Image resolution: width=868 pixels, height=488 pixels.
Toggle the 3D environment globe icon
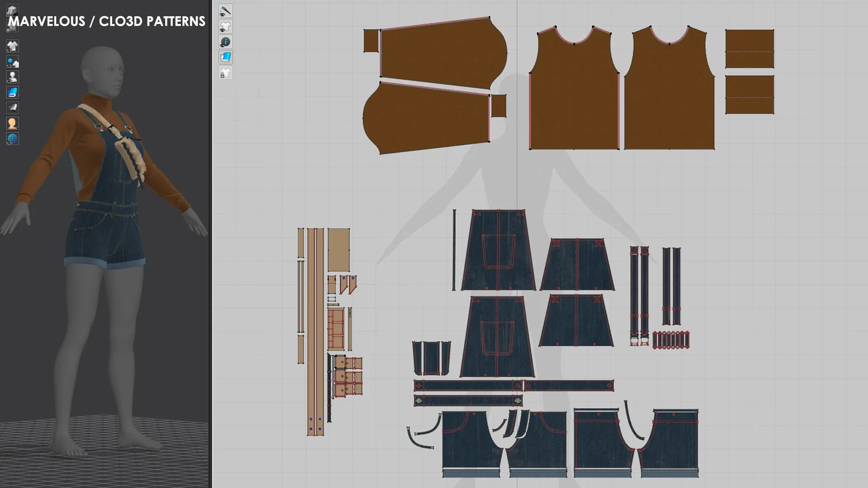pos(12,138)
